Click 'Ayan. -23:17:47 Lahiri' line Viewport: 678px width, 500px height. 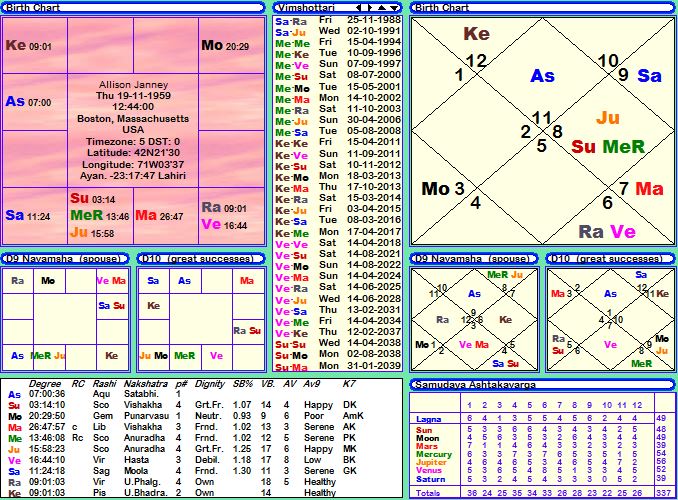click(133, 176)
